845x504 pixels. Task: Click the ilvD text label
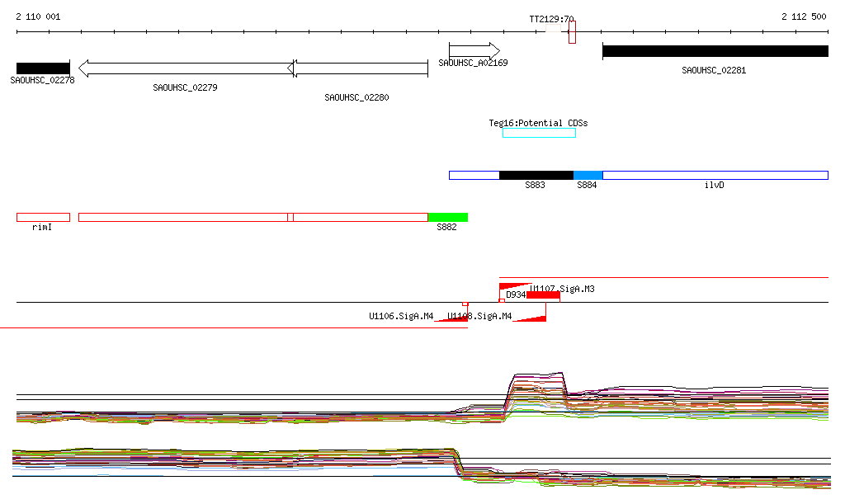[715, 186]
